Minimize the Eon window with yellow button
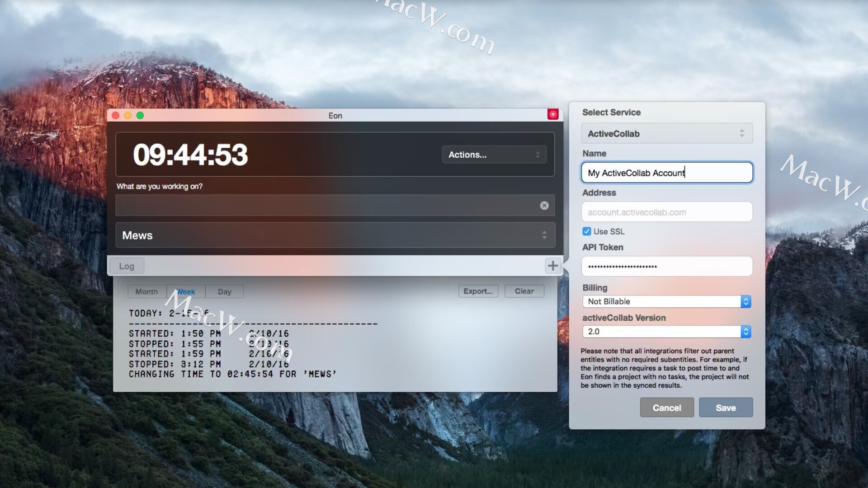The height and width of the screenshot is (488, 868). [x=128, y=116]
